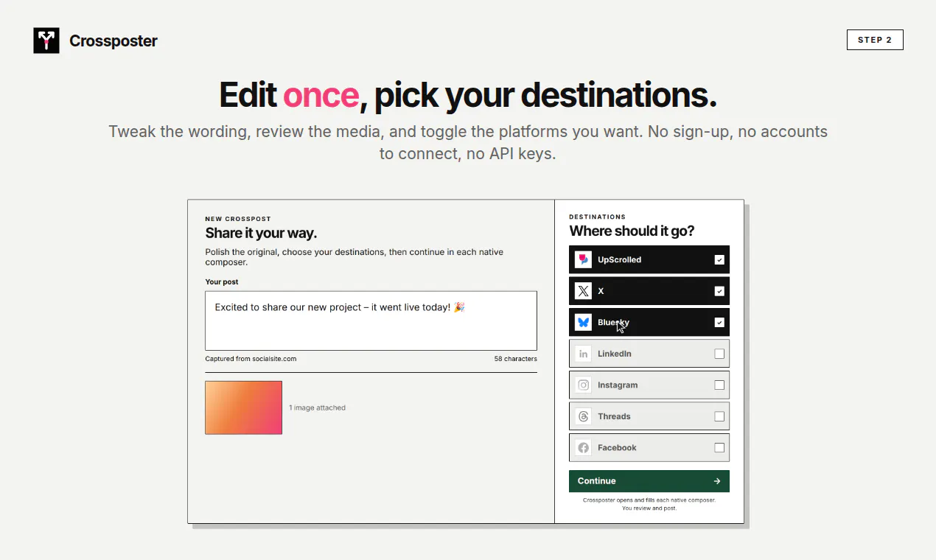
Task: Uncheck the X destination checkbox
Action: tap(719, 291)
